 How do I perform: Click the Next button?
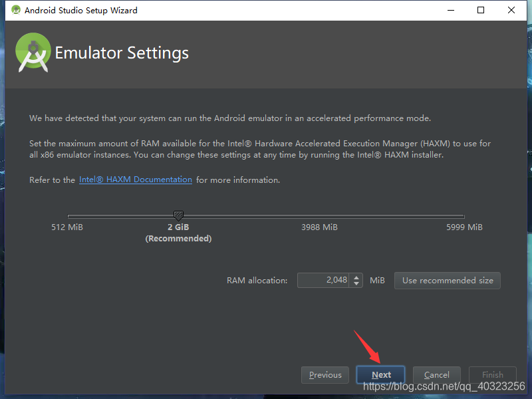click(x=380, y=374)
